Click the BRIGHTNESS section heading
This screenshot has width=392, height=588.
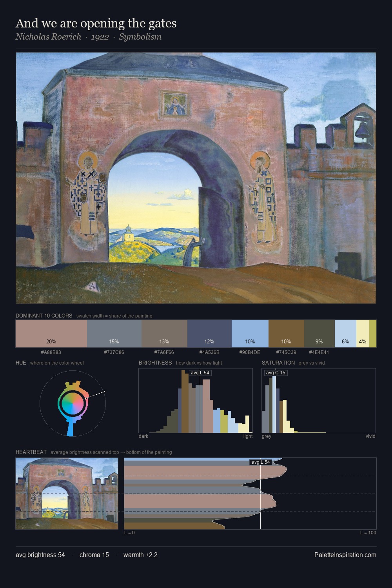coord(155,363)
